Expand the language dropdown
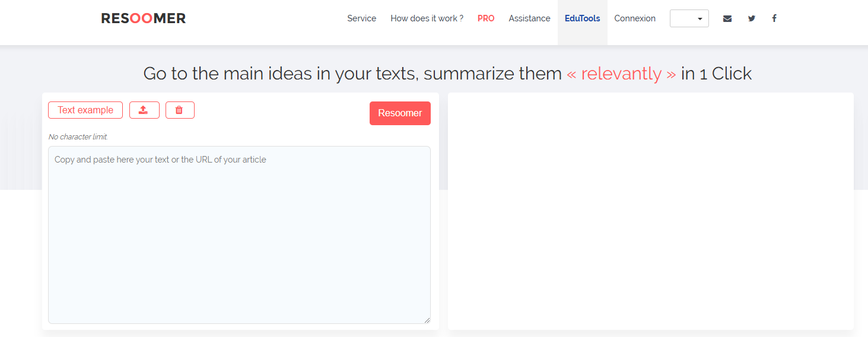The image size is (868, 337). pyautogui.click(x=689, y=18)
